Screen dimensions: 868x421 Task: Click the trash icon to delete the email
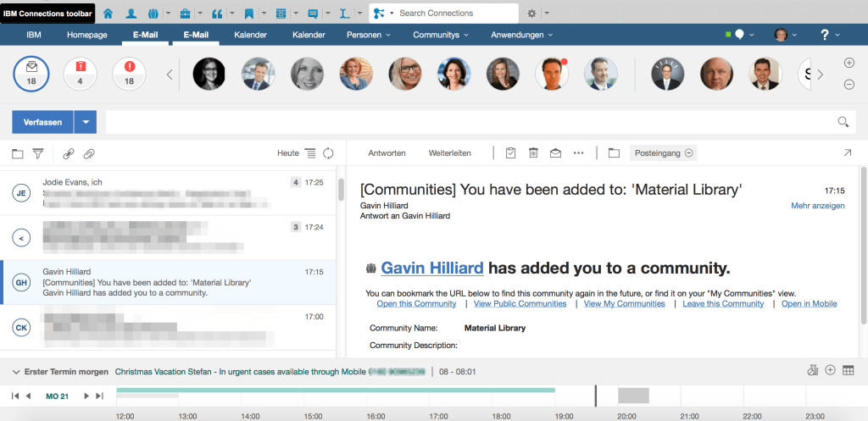533,153
